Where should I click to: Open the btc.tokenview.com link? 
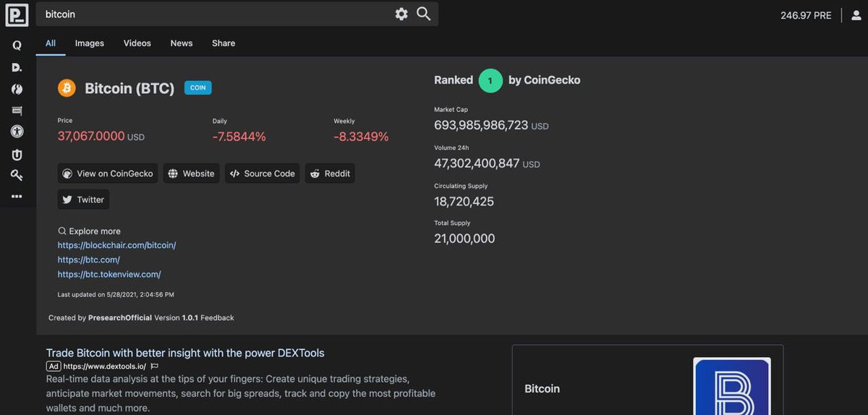109,274
